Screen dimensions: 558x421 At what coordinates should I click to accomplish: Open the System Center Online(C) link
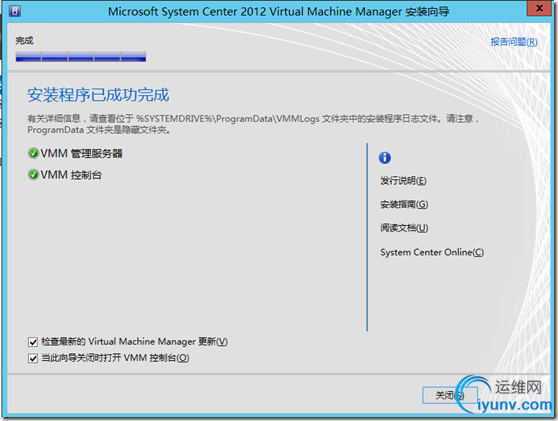[x=432, y=252]
